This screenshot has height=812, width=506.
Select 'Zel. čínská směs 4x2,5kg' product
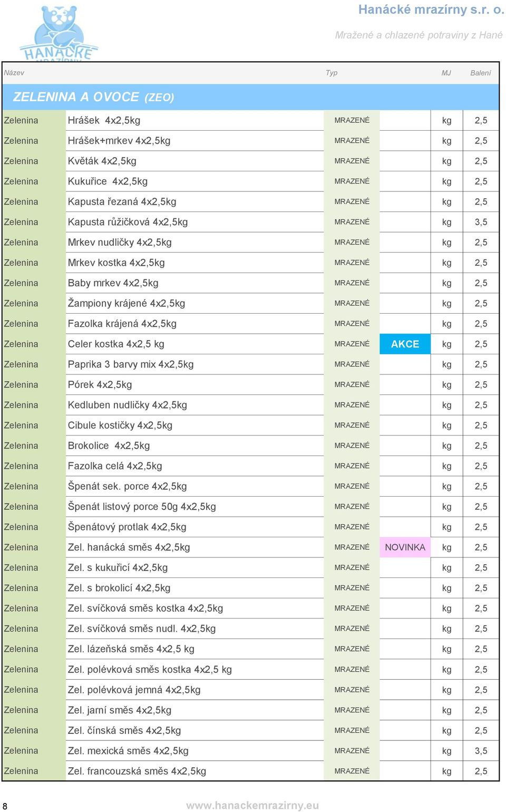click(124, 730)
